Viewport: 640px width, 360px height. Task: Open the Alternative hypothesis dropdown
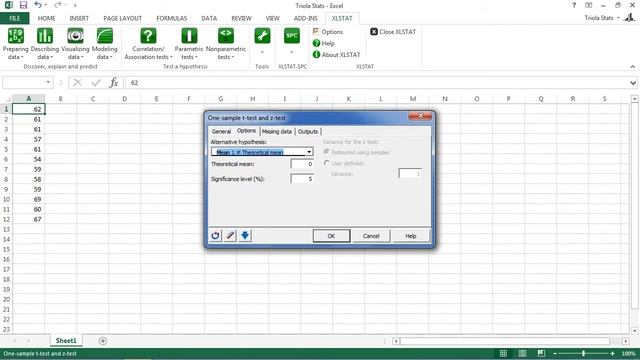tap(309, 152)
